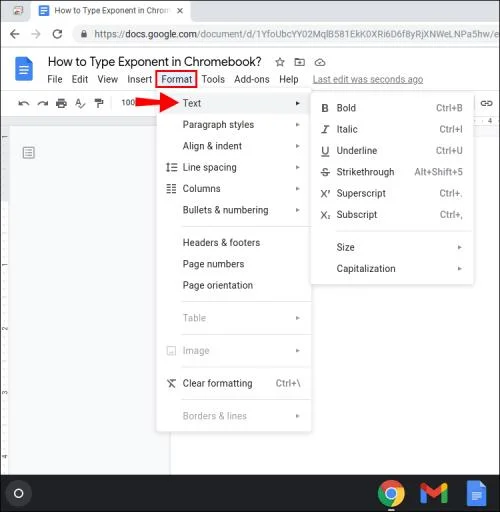Open the Edit menu

pos(80,79)
